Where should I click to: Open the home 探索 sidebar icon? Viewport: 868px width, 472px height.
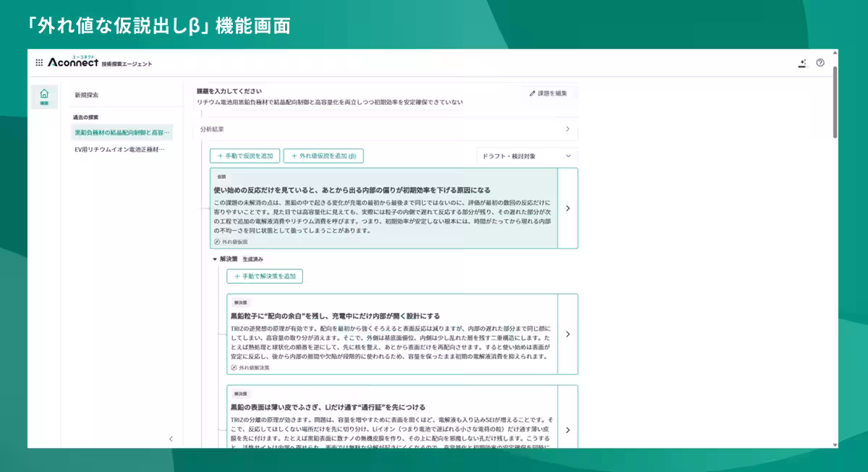click(x=44, y=96)
